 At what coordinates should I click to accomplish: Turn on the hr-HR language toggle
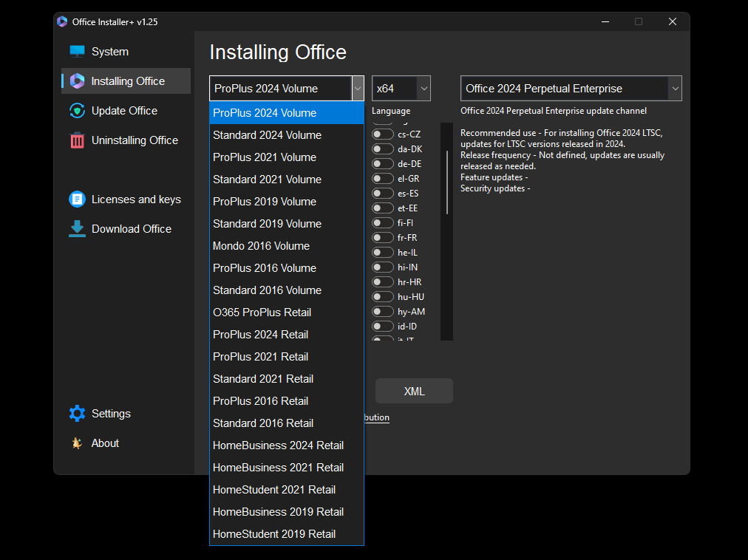tap(383, 282)
